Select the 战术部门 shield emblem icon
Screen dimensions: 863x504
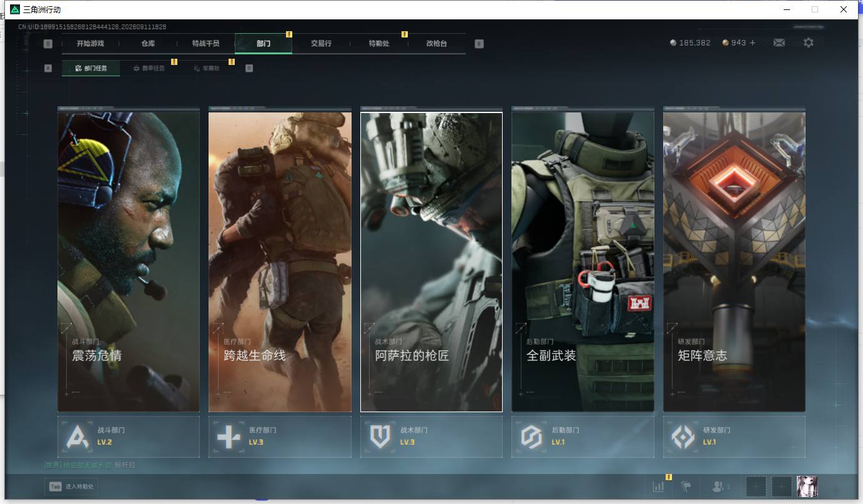(x=380, y=437)
